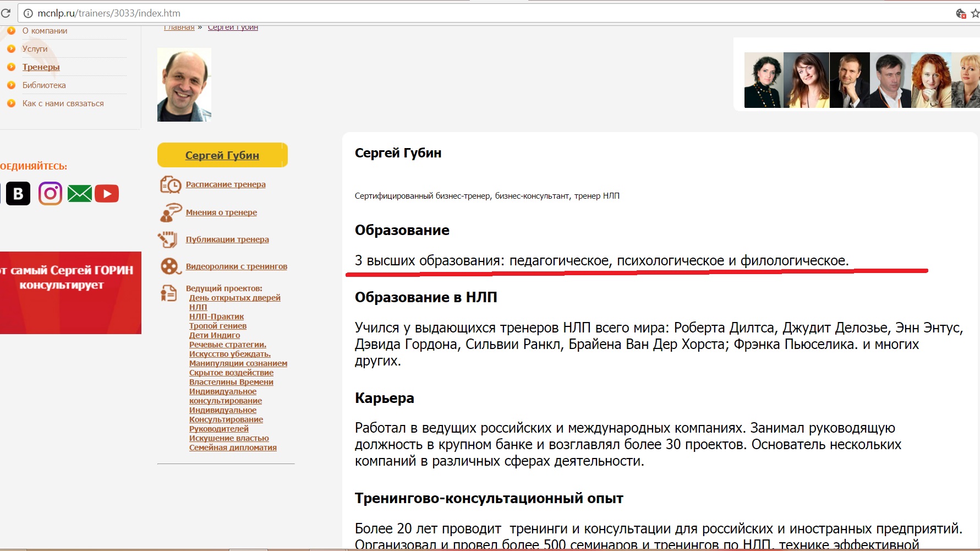Select Услуги in the sidebar menu

pos(35,49)
